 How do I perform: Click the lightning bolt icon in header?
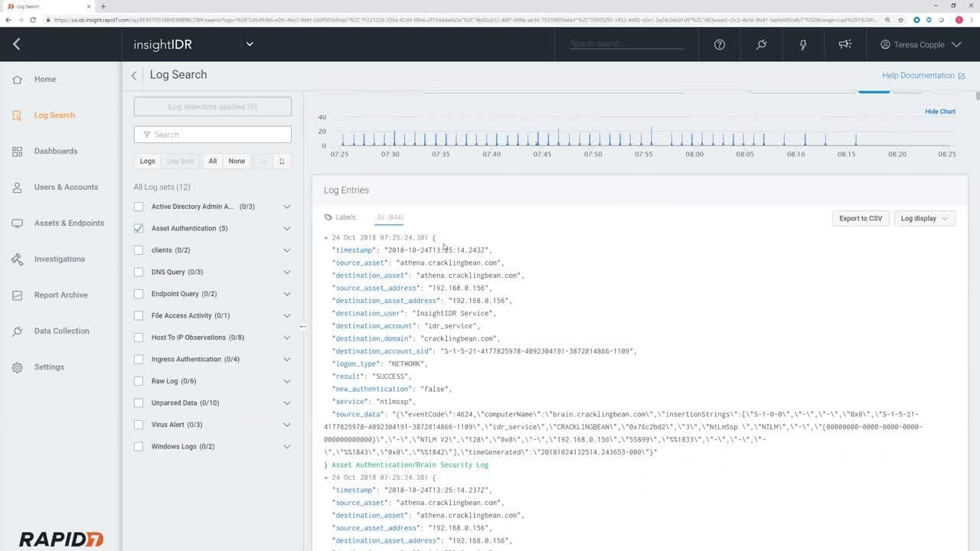(x=803, y=44)
